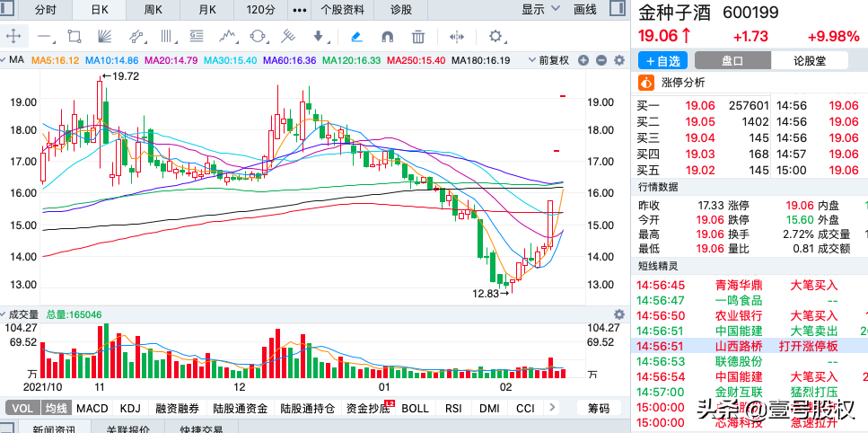The height and width of the screenshot is (433, 868).
Task: Select the rectangle shape drawing tool
Action: tap(75, 37)
